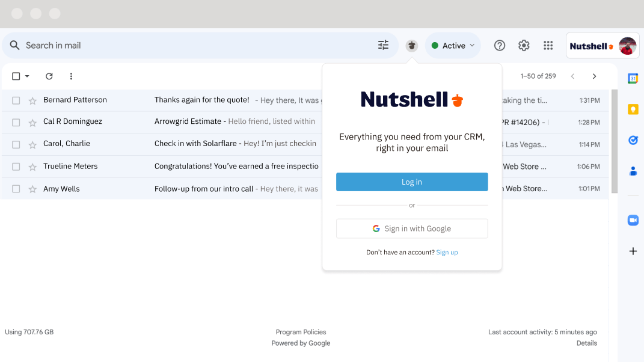Click the blue Log in button
644x362 pixels.
(411, 182)
